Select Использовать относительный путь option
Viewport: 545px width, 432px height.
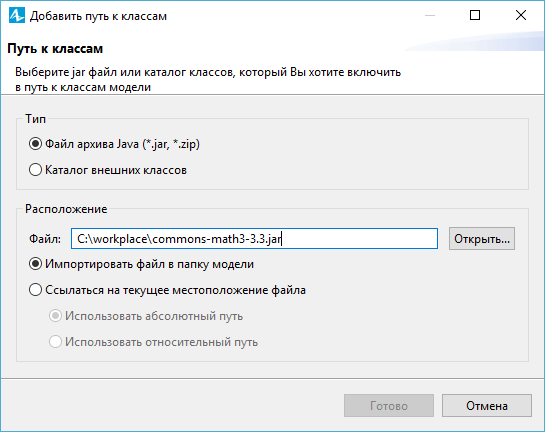click(153, 342)
